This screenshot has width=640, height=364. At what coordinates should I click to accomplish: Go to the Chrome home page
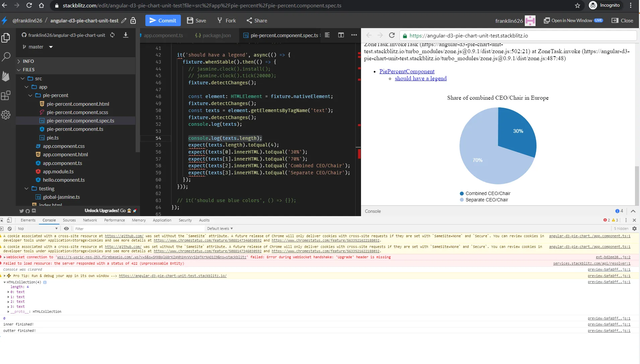pos(42,6)
